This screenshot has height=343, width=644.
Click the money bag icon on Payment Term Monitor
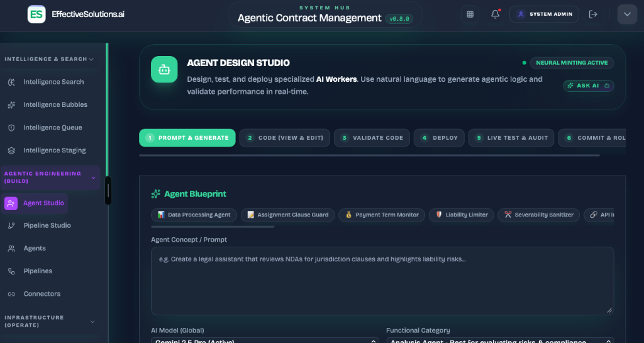[348, 215]
